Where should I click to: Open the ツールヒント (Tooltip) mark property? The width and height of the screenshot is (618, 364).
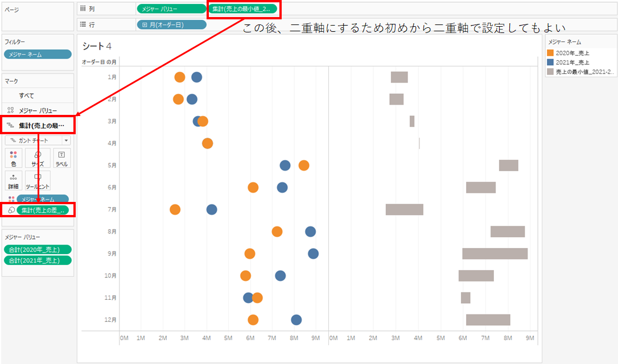click(x=38, y=181)
